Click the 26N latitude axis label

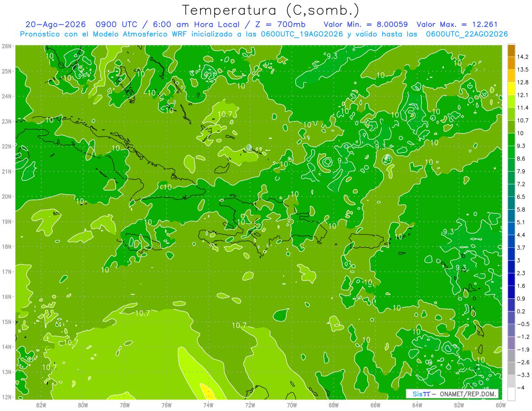pyautogui.click(x=7, y=46)
